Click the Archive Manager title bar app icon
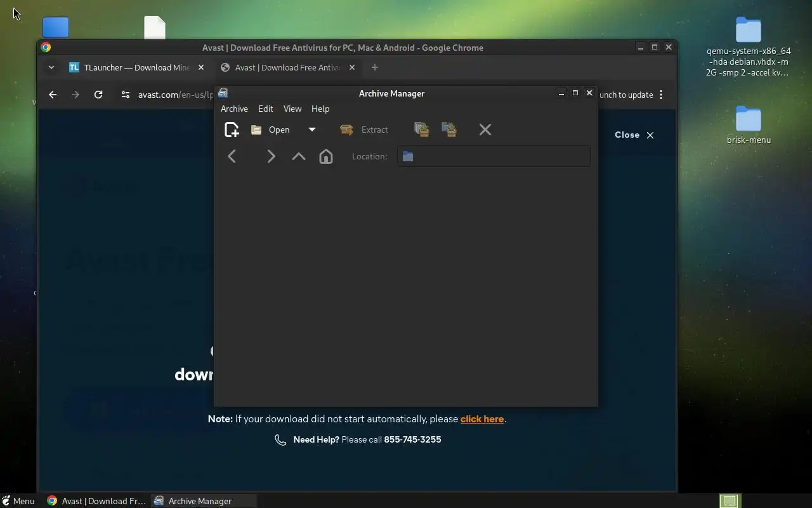 [x=223, y=93]
